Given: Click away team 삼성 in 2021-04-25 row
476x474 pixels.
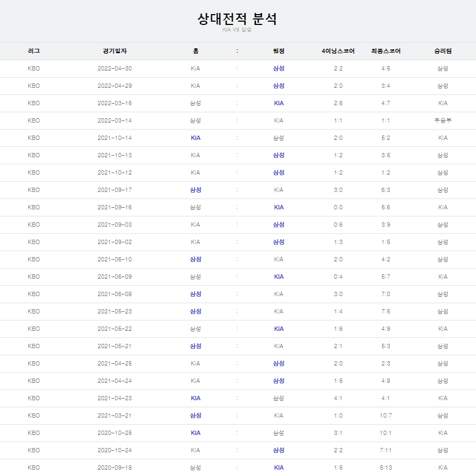Looking at the screenshot, I should pos(279,363).
